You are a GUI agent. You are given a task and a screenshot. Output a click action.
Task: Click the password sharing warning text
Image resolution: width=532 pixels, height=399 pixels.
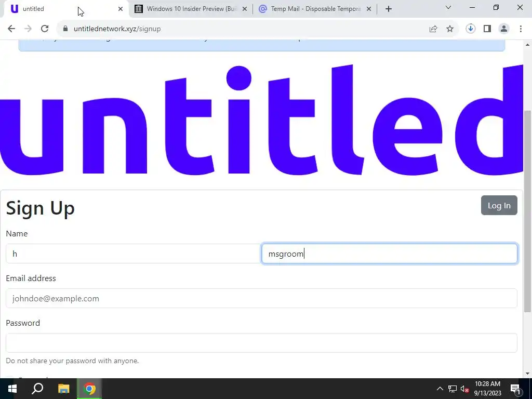pyautogui.click(x=72, y=361)
